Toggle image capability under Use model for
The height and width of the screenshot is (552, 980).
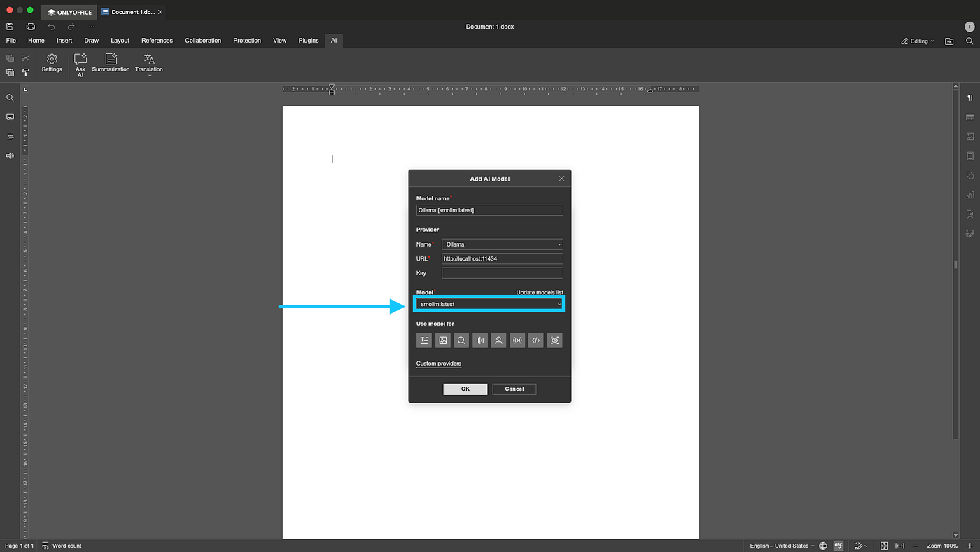pyautogui.click(x=442, y=340)
